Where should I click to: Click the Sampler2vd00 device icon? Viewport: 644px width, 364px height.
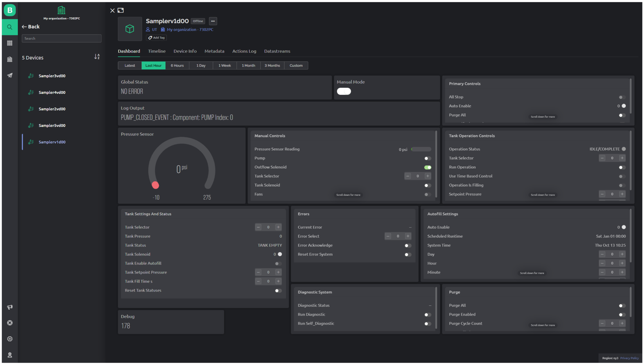[x=31, y=108]
